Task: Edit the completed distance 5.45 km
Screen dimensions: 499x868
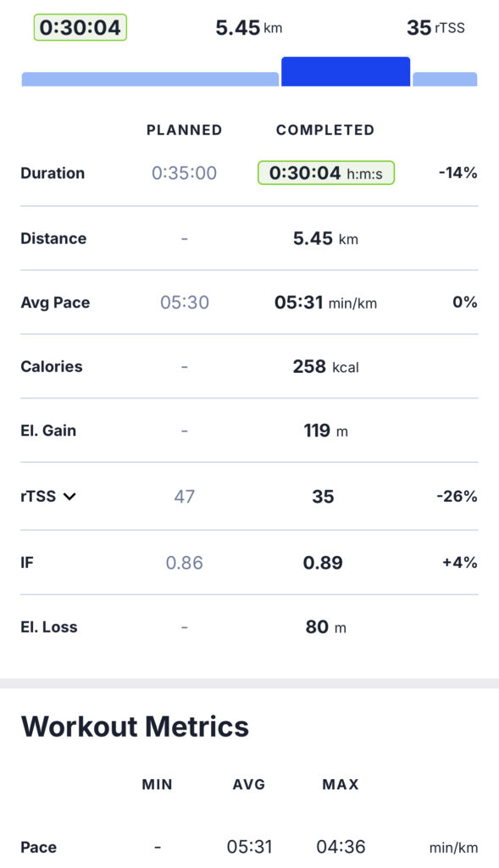Action: click(325, 238)
